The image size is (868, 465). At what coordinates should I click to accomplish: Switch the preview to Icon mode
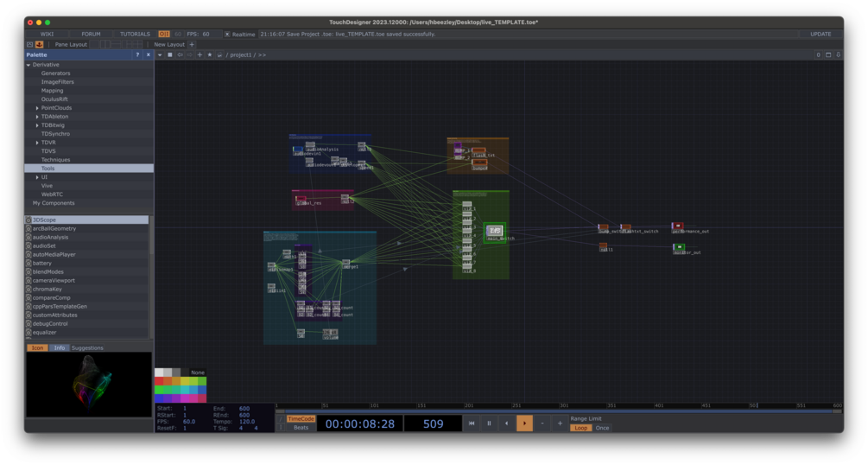click(37, 348)
